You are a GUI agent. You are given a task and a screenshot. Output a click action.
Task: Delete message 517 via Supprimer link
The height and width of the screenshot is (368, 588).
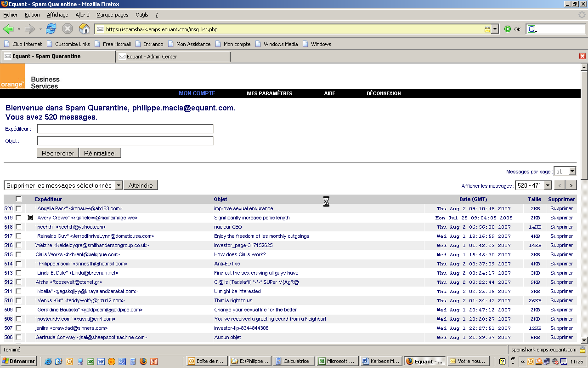[x=561, y=236]
